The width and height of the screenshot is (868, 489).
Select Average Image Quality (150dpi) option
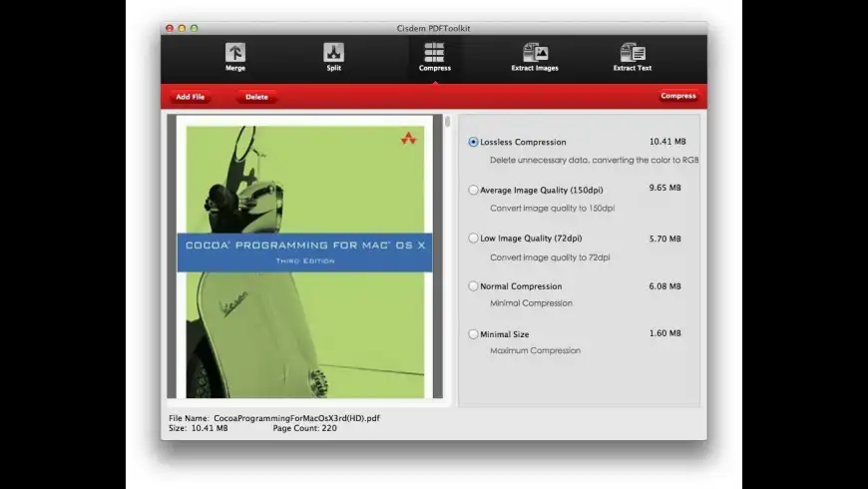(473, 190)
